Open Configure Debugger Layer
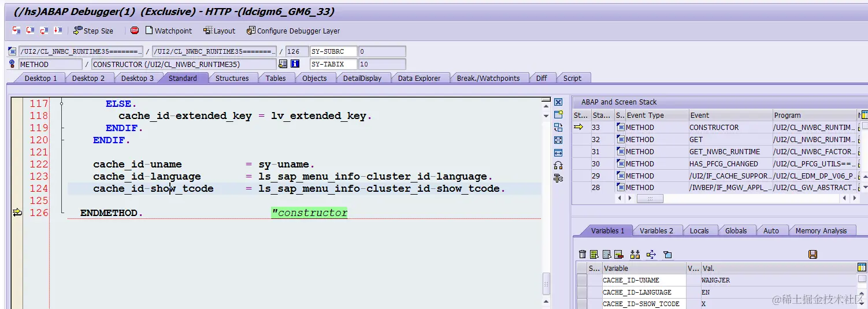The width and height of the screenshot is (868, 309). coord(293,31)
